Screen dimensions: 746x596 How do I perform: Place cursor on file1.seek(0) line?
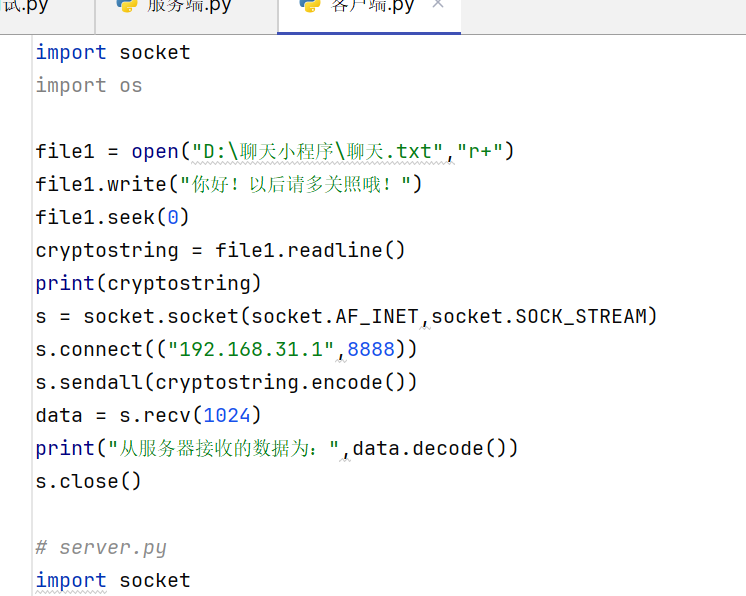pos(112,217)
